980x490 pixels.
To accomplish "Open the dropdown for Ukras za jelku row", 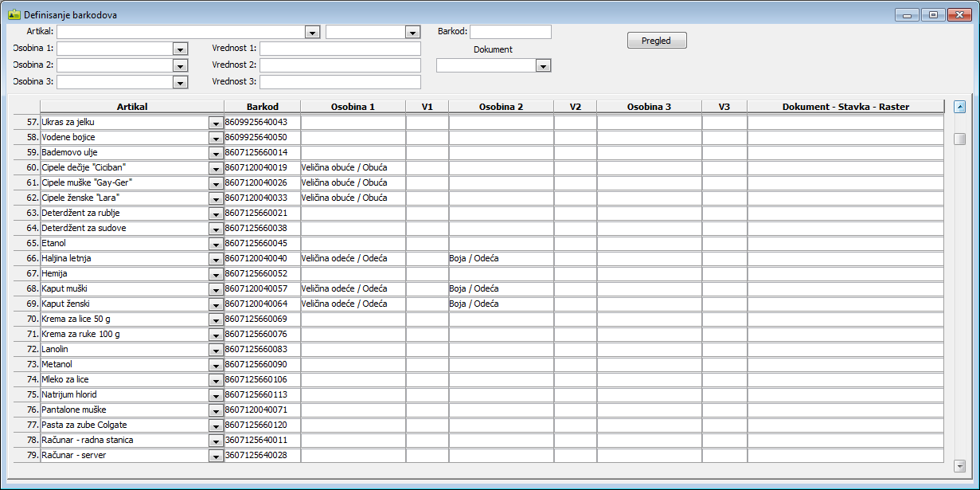I will tap(215, 123).
